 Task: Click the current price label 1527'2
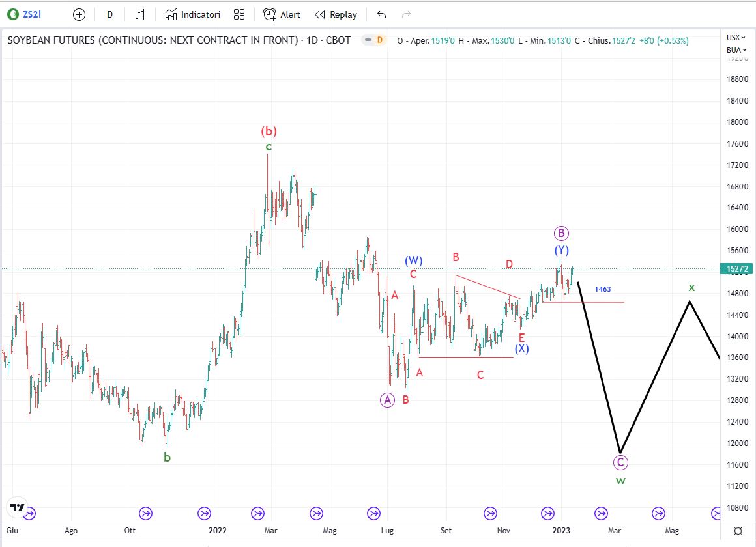click(737, 269)
